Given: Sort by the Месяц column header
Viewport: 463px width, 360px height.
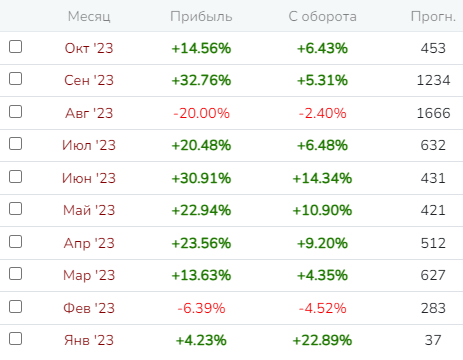Looking at the screenshot, I should coord(89,16).
